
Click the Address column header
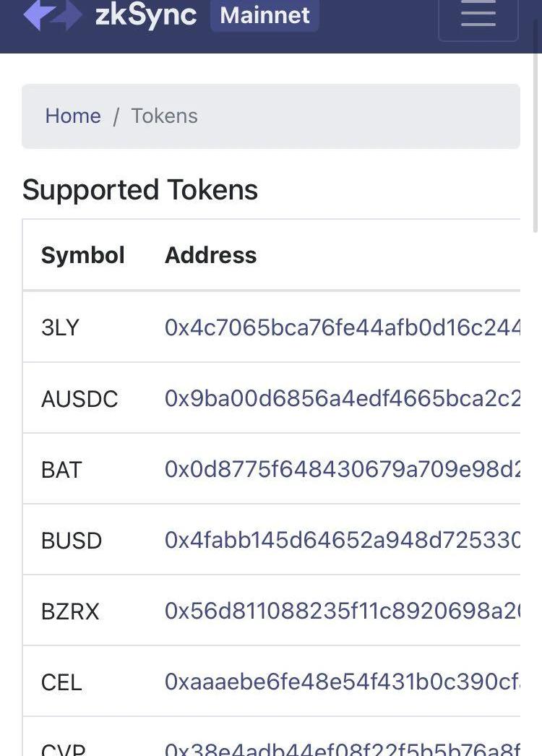point(210,255)
